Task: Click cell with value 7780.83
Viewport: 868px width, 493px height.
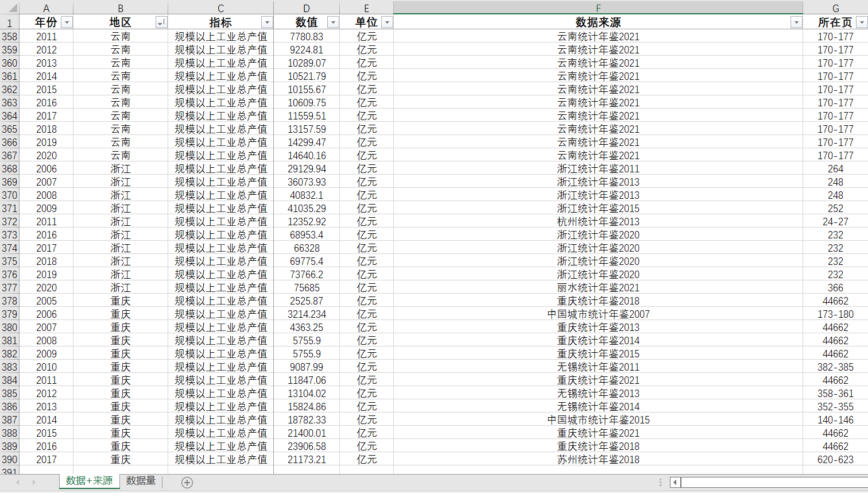Action: coord(307,36)
